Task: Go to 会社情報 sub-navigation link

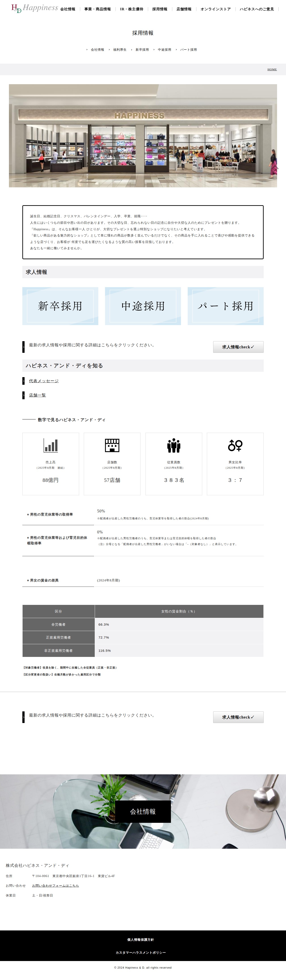Action: tap(97, 50)
